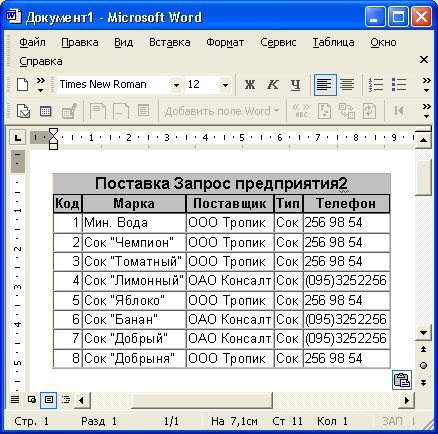
Task: Align text left
Action: [x=325, y=85]
